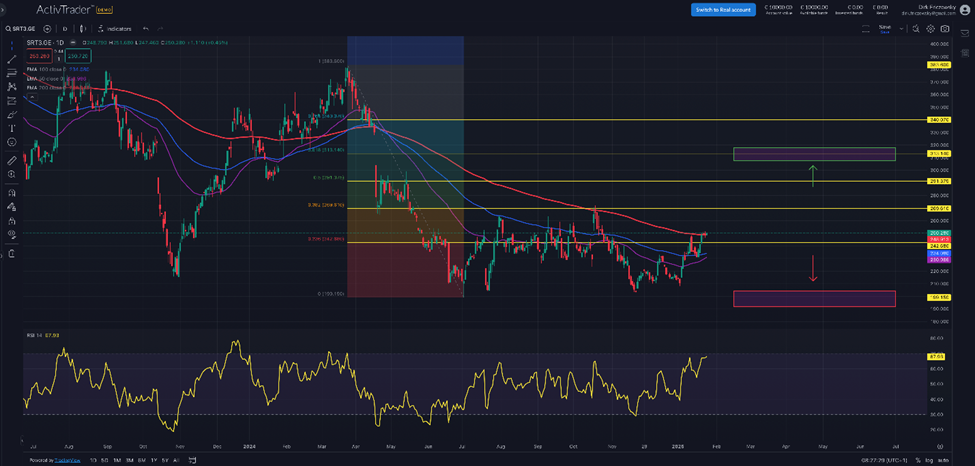
Task: Undo the last chart action
Action: 146,29
